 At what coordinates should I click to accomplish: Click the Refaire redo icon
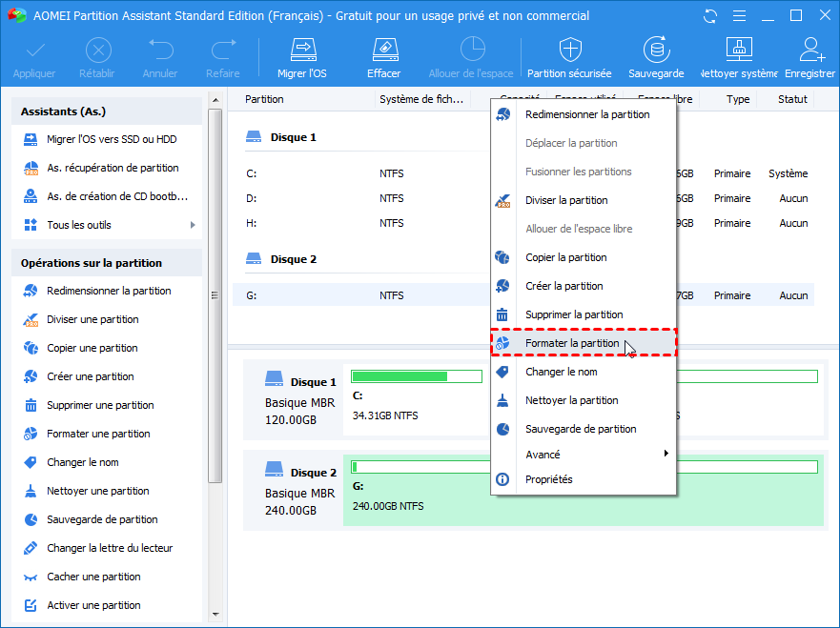(x=223, y=50)
